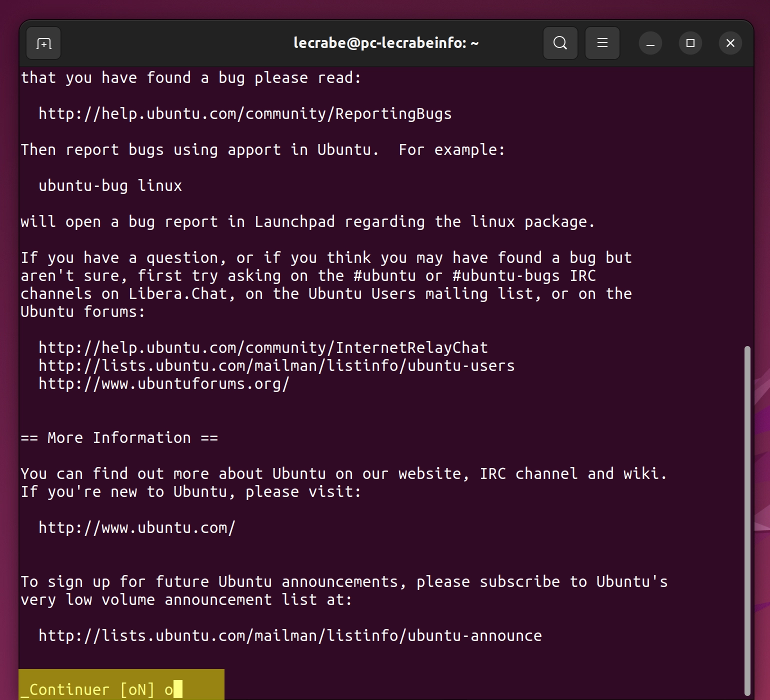770x700 pixels.
Task: Click the line 'If you're new to Ubuntu, please visit:'
Action: (x=190, y=491)
